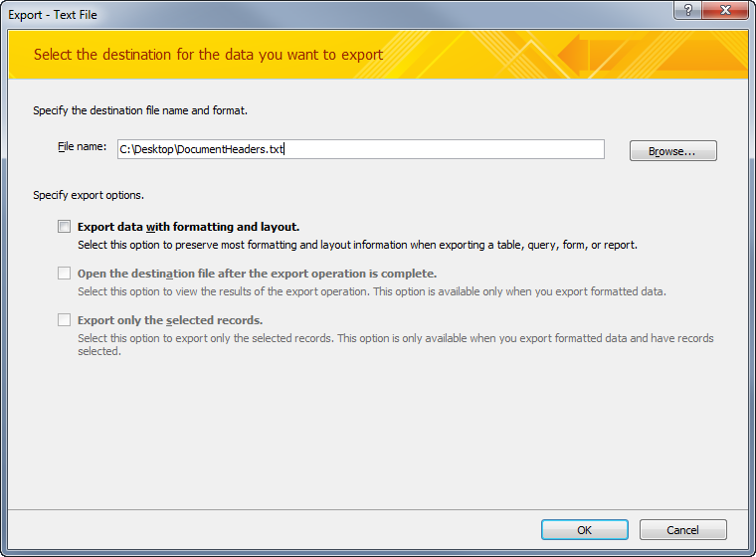
Task: Click the "Export only the selected records" label
Action: tap(170, 320)
